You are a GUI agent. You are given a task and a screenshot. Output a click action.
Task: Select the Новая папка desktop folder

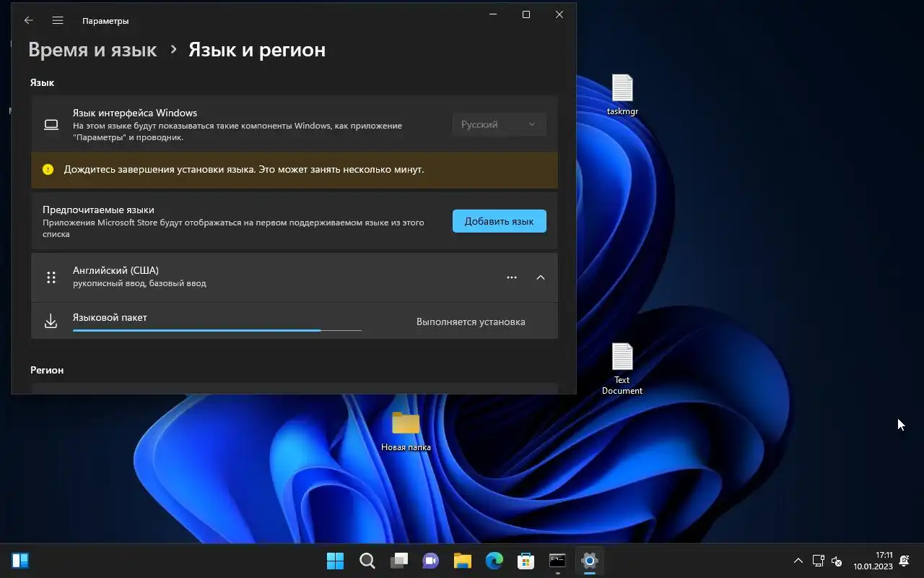coord(406,431)
